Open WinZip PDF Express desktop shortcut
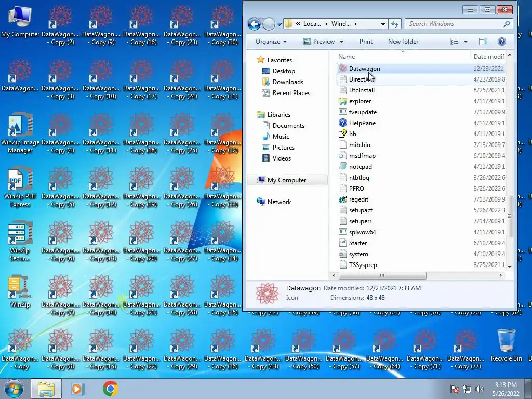This screenshot has height=399, width=532. 20,187
